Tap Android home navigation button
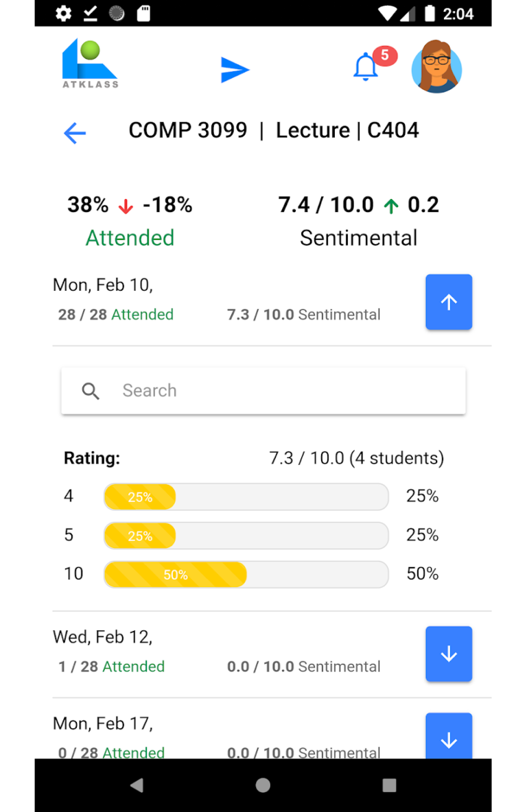The width and height of the screenshot is (527, 812). pos(263,785)
